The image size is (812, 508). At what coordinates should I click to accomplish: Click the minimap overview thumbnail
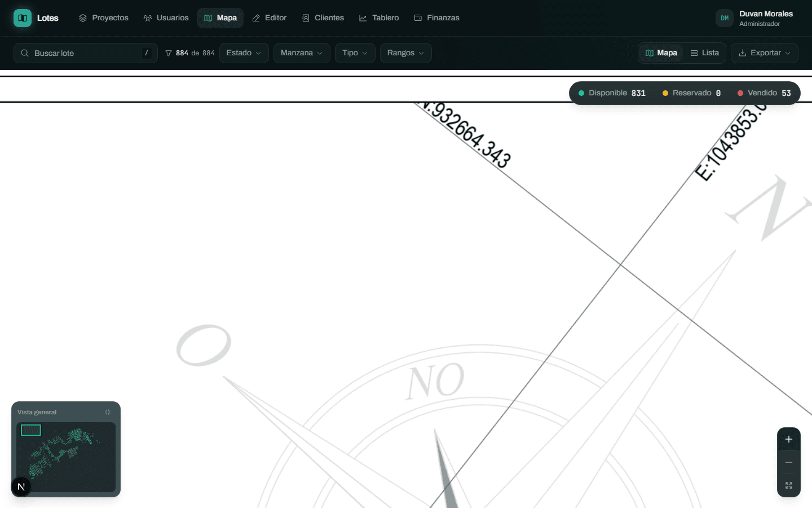[66, 457]
